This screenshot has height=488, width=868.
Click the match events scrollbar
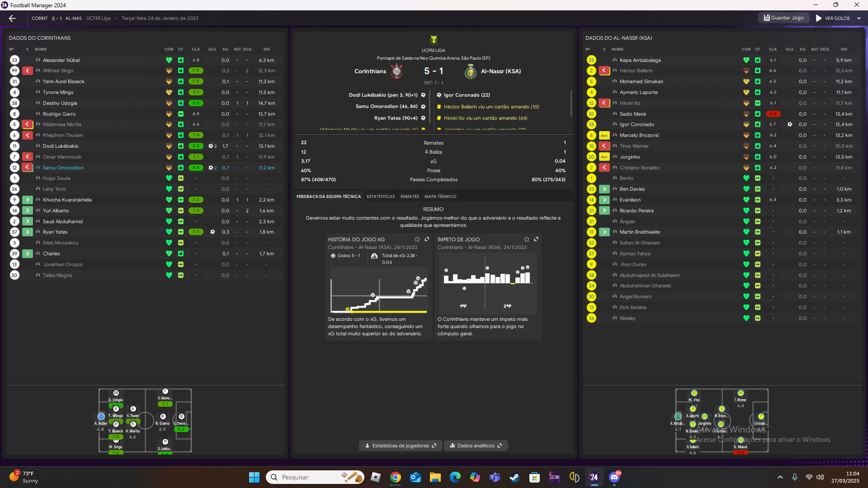(571, 103)
